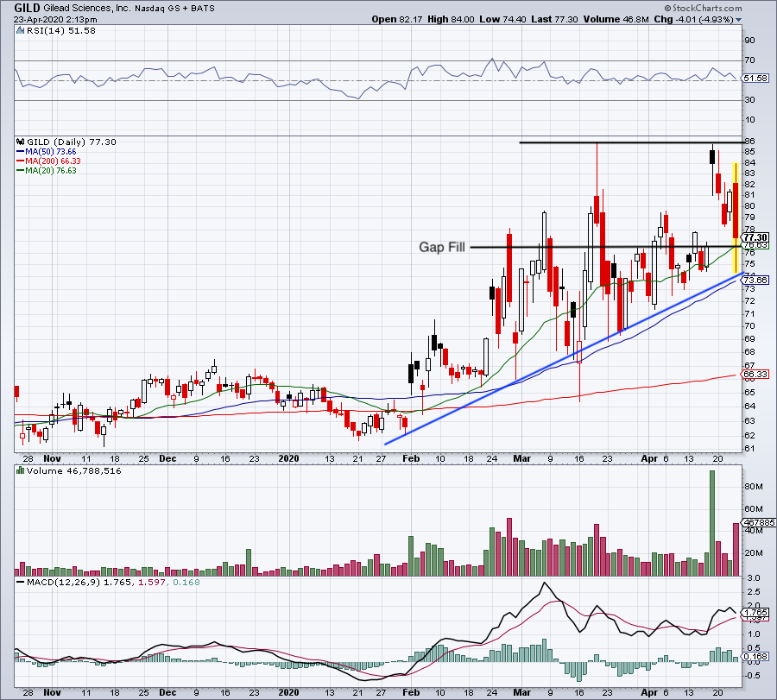Click the 1.765 MACD value tag on the right axis
The width and height of the screenshot is (777, 700).
click(x=756, y=613)
